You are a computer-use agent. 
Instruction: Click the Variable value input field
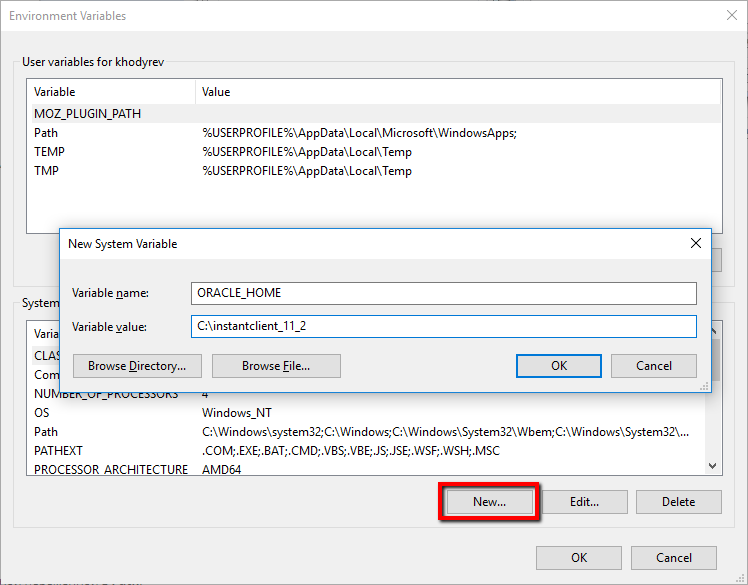point(443,327)
